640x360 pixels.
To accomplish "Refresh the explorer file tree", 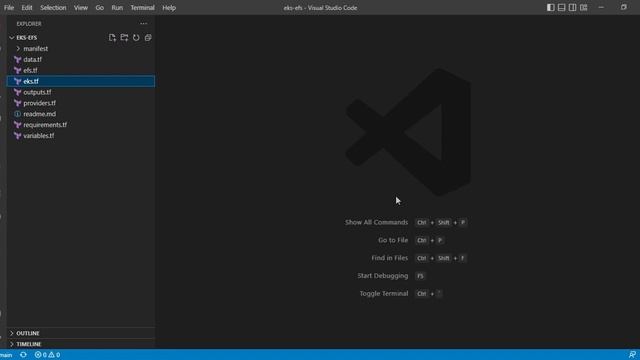I will click(x=136, y=38).
